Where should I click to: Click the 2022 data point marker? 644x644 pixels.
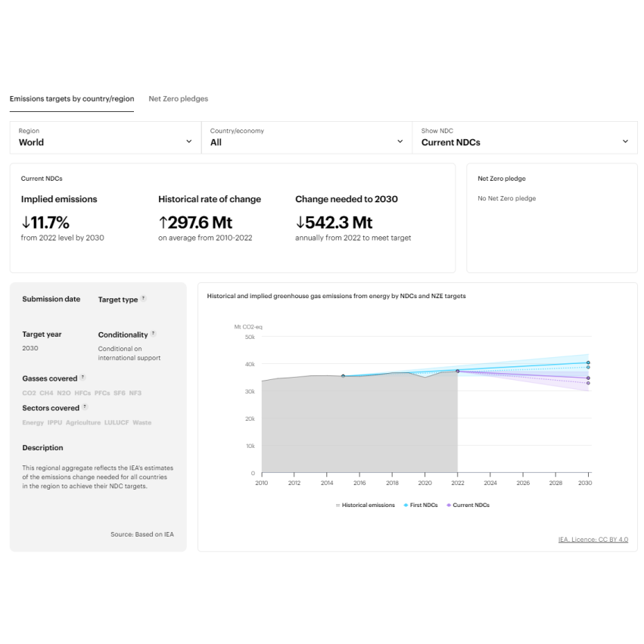457,372
